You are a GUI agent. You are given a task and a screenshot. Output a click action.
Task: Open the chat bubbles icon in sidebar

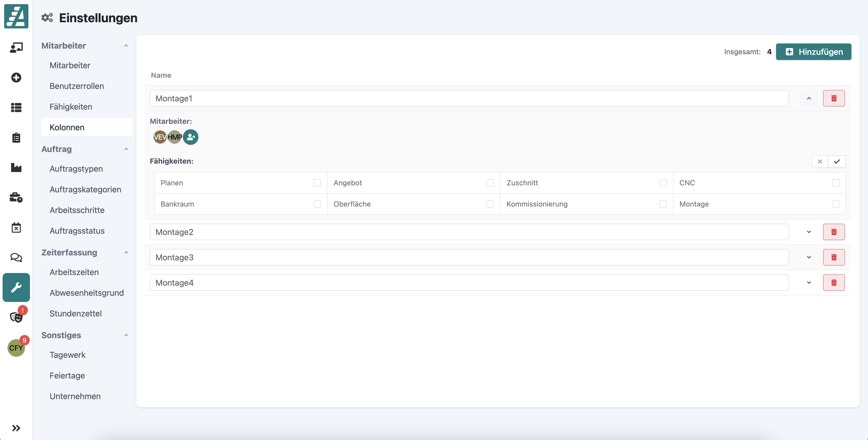tap(16, 257)
